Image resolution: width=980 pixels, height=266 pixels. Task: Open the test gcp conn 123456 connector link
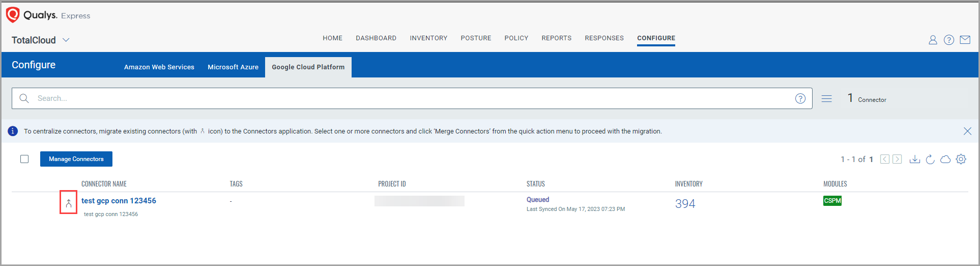(x=119, y=201)
